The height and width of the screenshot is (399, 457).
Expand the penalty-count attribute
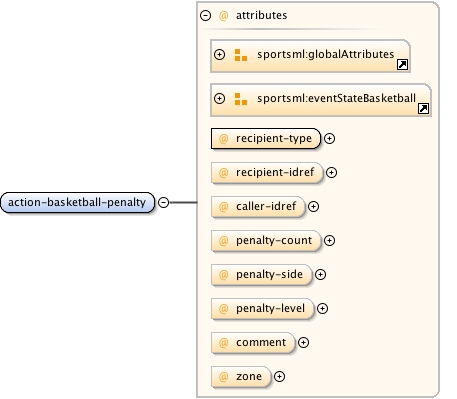point(329,241)
